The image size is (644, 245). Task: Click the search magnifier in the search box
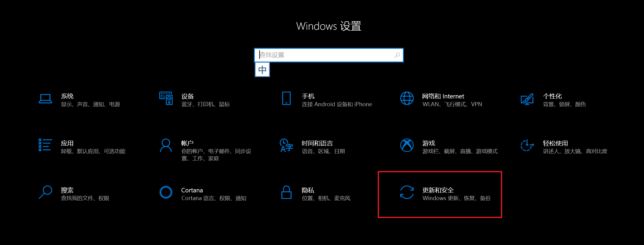click(x=397, y=55)
